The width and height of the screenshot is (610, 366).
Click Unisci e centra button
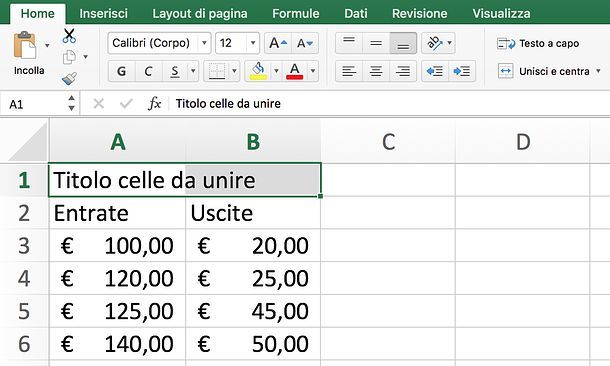pyautogui.click(x=543, y=72)
